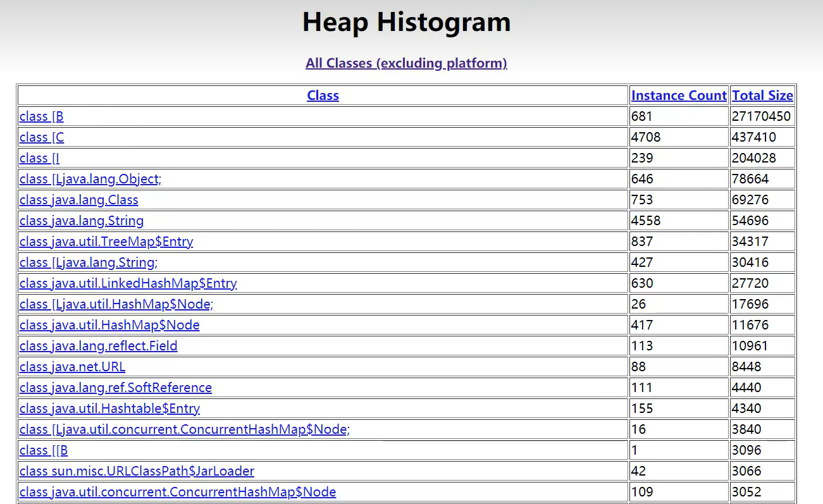Open class java.util.TreeMap$Entry link
Viewport: 823px width, 504px height.
(x=106, y=242)
